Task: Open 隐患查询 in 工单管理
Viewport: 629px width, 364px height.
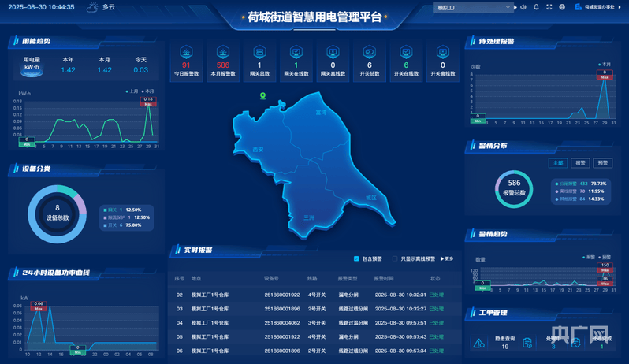Action: point(504,340)
